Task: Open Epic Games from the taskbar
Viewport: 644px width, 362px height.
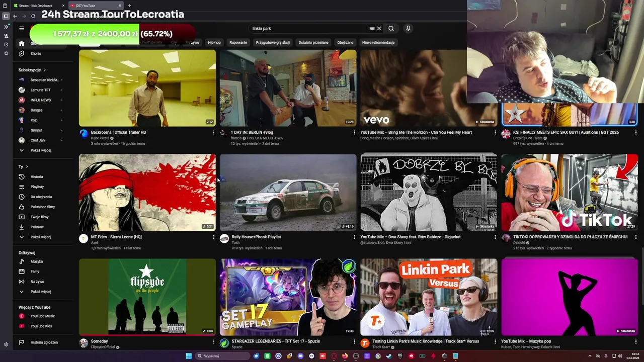Action: pyautogui.click(x=399, y=356)
